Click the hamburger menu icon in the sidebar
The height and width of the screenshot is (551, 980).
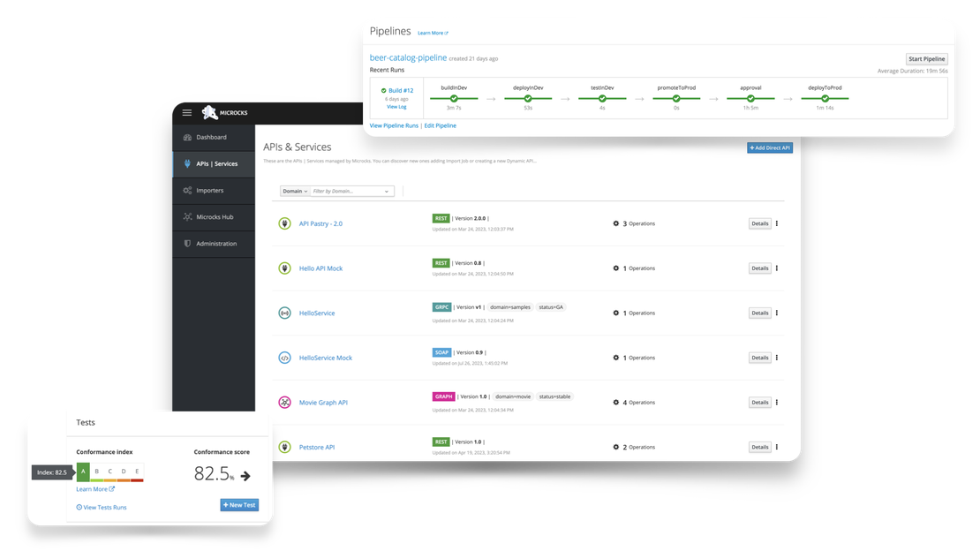(x=186, y=112)
